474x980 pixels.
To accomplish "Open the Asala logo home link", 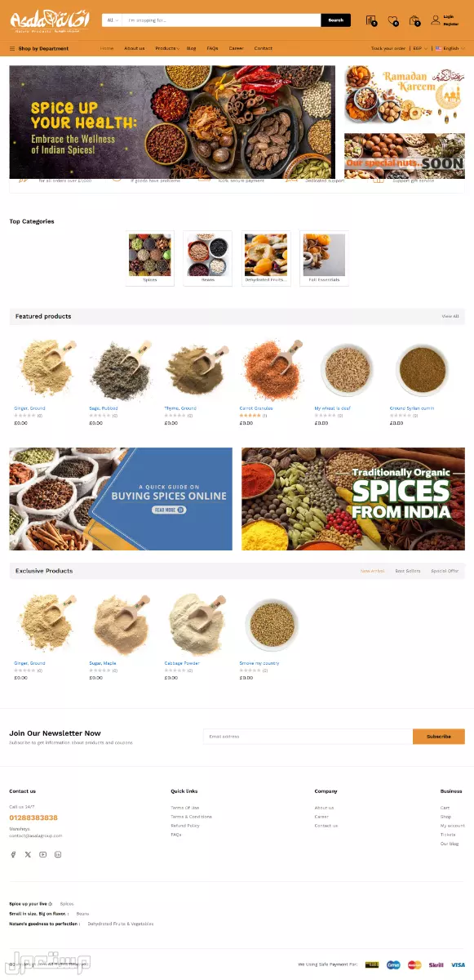I will click(x=49, y=20).
